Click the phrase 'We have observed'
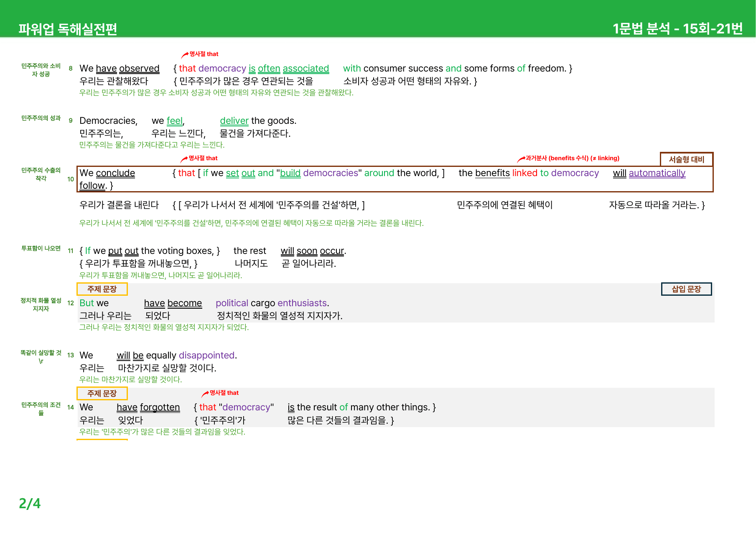 click(120, 69)
